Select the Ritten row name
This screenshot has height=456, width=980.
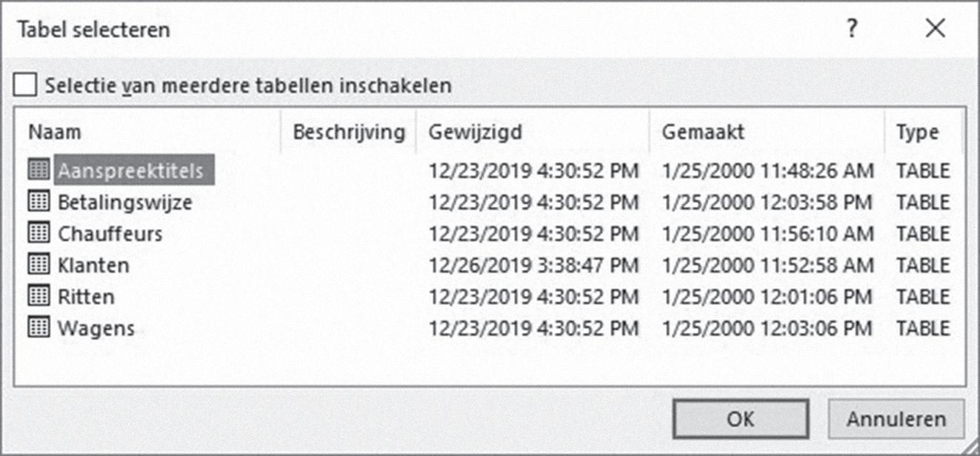click(86, 297)
